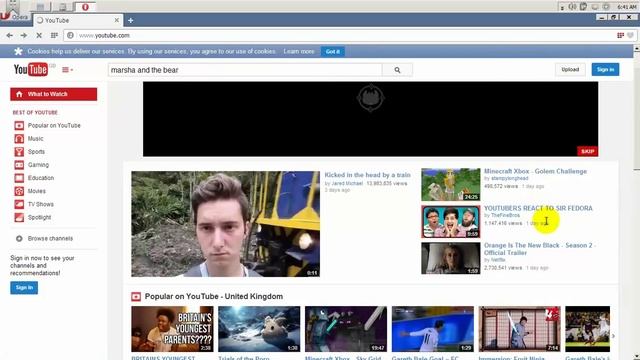640x360 pixels.
Task: Open Popular on YouTube - United Kingdom heading
Action: [213, 296]
